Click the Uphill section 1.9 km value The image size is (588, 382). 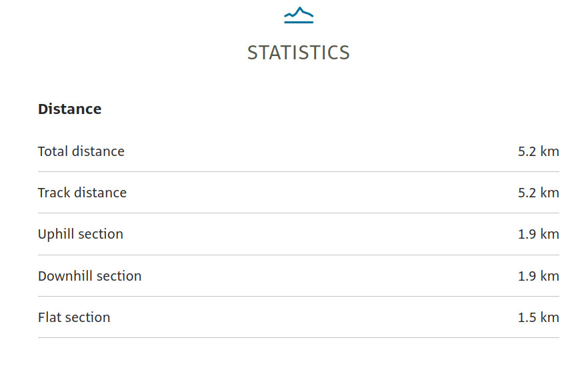pyautogui.click(x=538, y=234)
